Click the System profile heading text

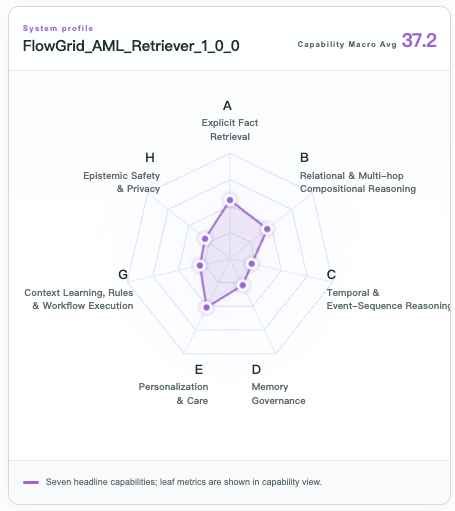tap(58, 28)
